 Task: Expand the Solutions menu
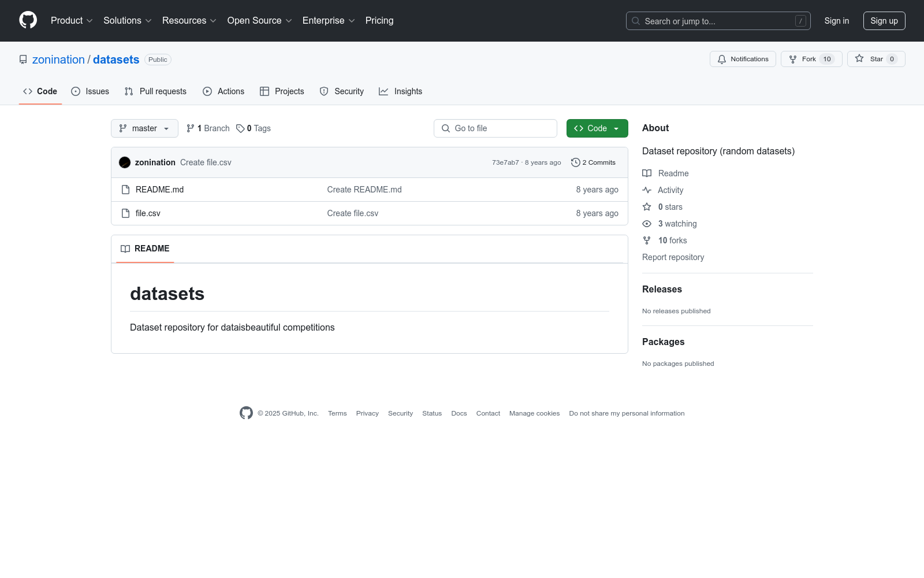[x=128, y=20]
